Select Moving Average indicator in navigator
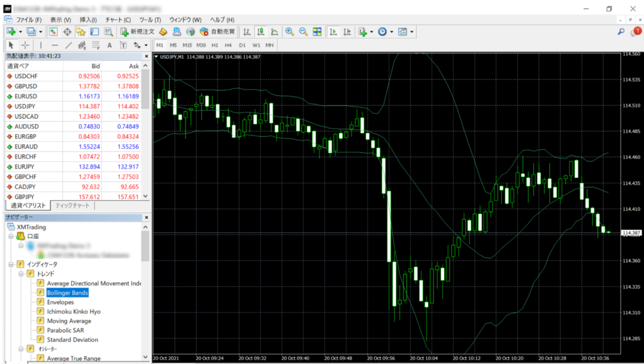The image size is (644, 364). coord(69,321)
